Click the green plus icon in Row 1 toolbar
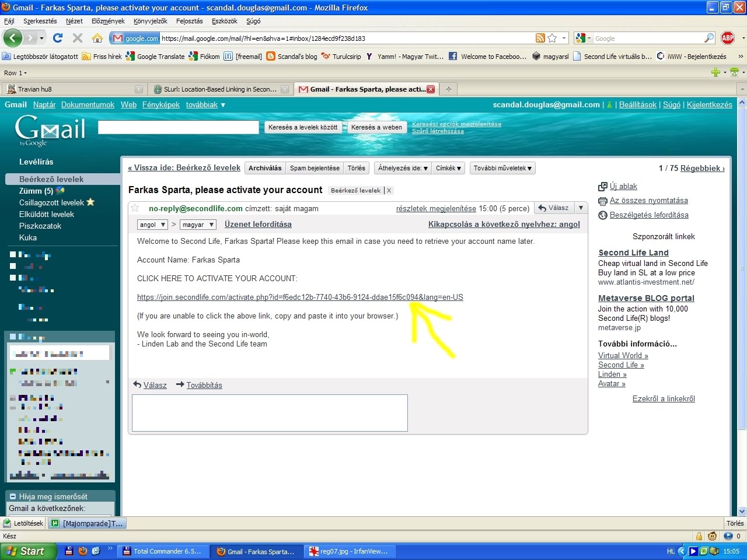Viewport: 747px width, 560px height. 715,72
